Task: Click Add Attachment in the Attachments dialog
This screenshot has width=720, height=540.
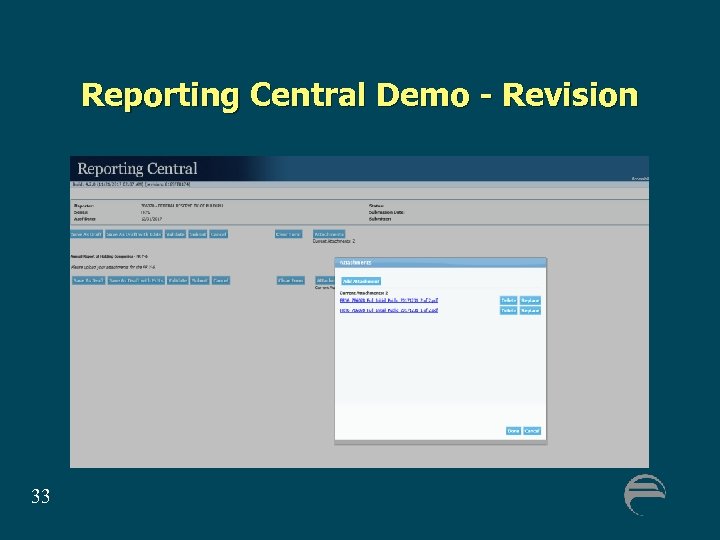Action: click(361, 281)
